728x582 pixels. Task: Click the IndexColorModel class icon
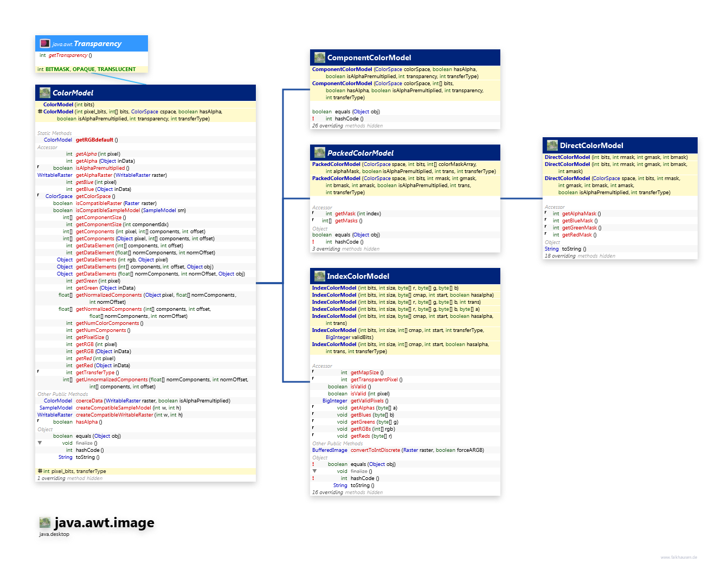click(320, 276)
